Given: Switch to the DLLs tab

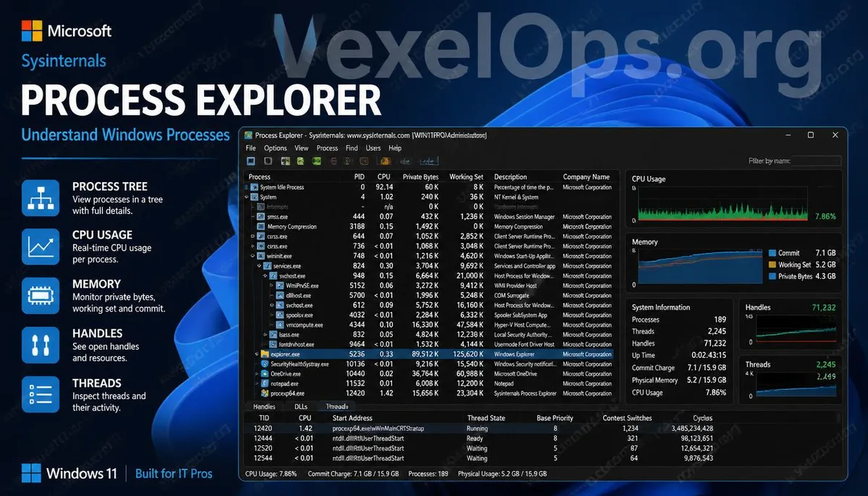Looking at the screenshot, I should [301, 407].
